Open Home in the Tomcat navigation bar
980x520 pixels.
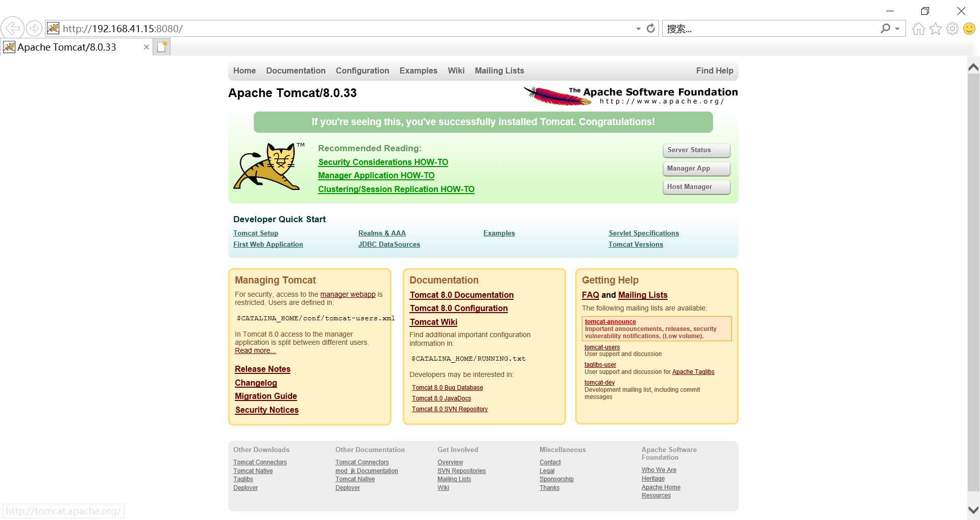point(244,70)
